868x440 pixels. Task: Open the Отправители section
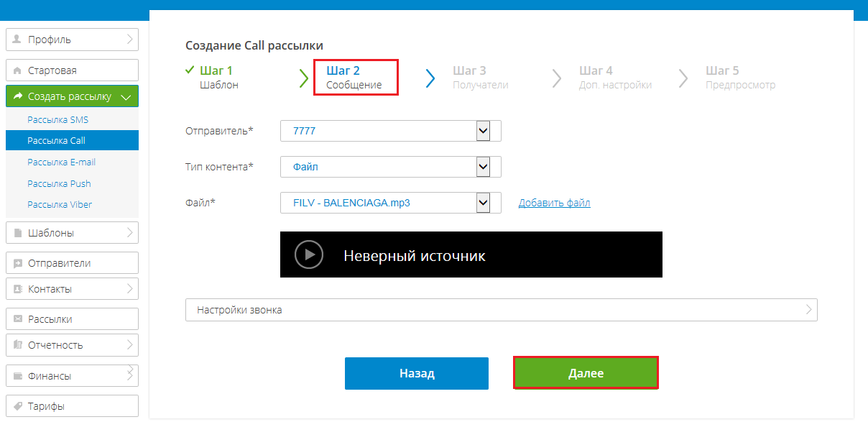72,263
